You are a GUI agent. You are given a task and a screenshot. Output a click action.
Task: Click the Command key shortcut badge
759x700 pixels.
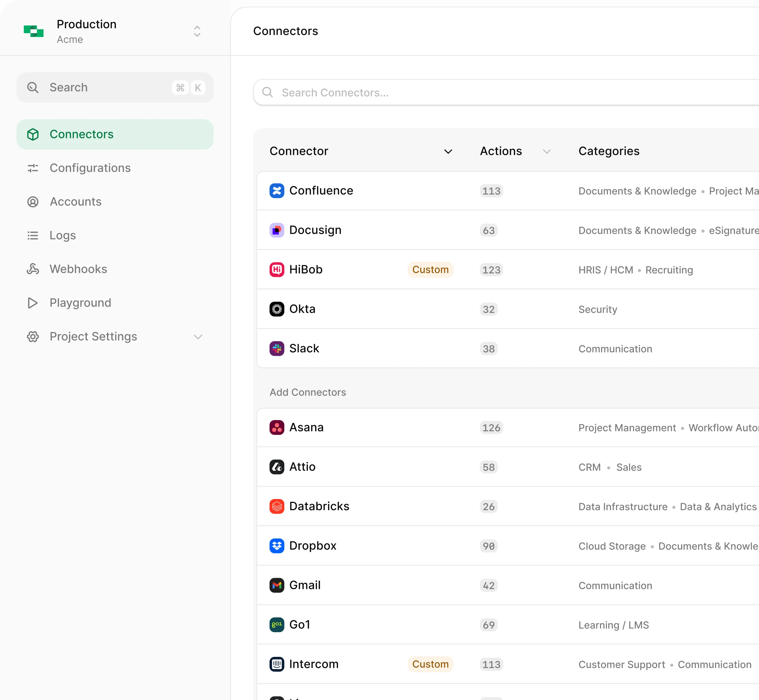point(180,88)
